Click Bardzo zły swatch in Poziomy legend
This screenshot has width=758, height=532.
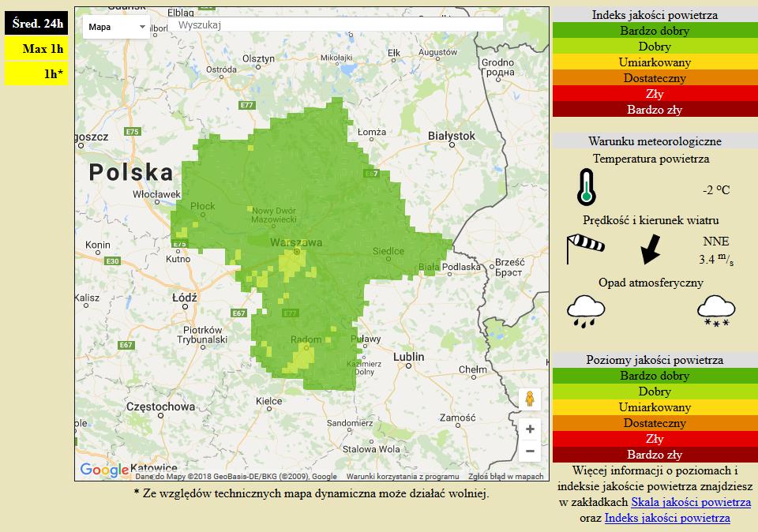pos(655,454)
